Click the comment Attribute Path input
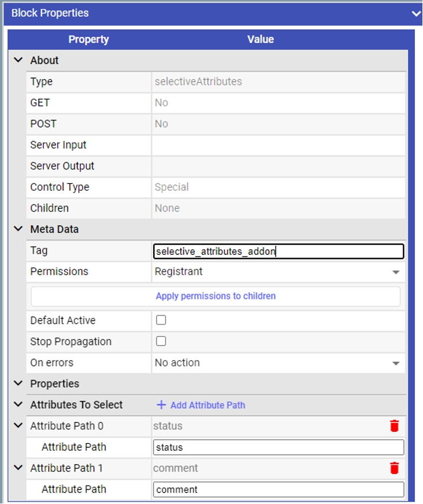This screenshot has height=504, width=423. point(279,490)
